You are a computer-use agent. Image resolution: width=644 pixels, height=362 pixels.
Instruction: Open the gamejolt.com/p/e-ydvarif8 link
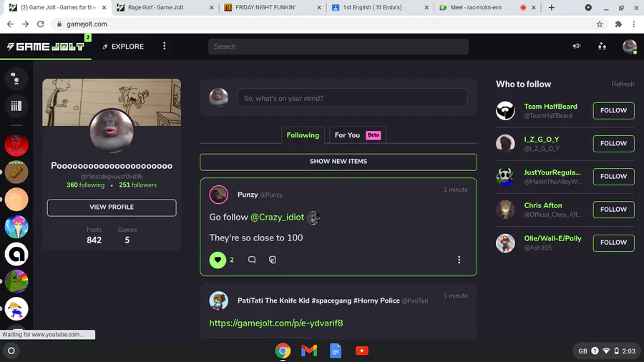click(276, 323)
